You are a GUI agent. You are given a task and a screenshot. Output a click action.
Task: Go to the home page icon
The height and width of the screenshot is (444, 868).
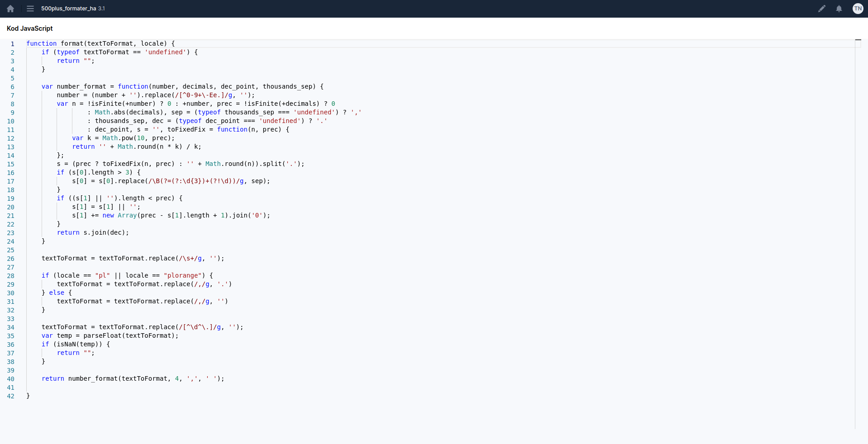click(10, 9)
